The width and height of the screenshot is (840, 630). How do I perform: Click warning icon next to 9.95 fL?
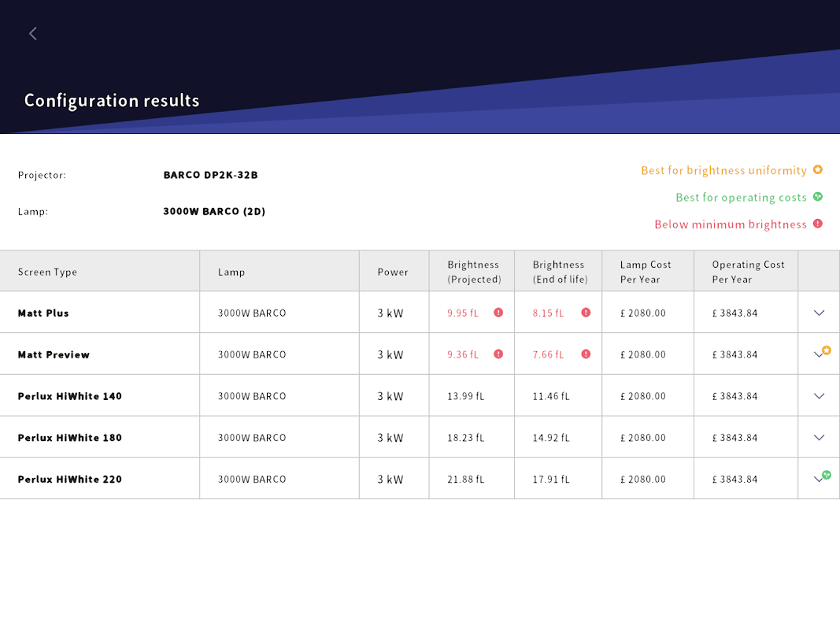click(x=498, y=313)
